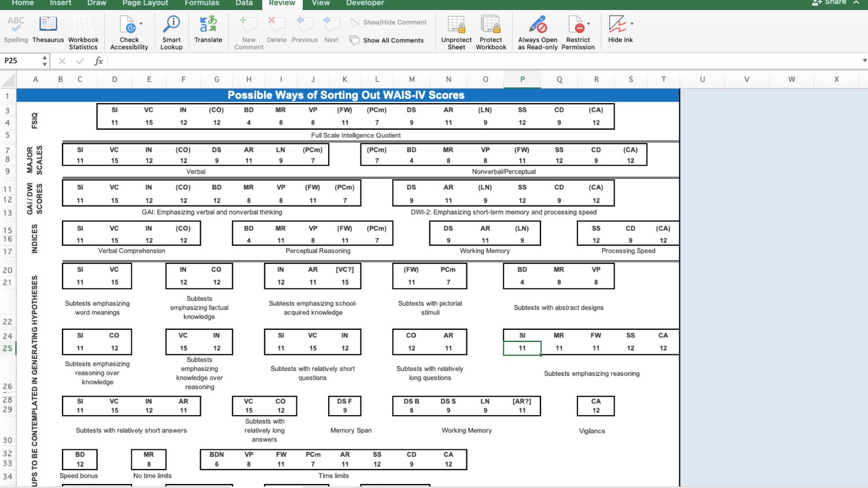Image resolution: width=868 pixels, height=488 pixels.
Task: Go to the Previous comment
Action: tap(304, 30)
